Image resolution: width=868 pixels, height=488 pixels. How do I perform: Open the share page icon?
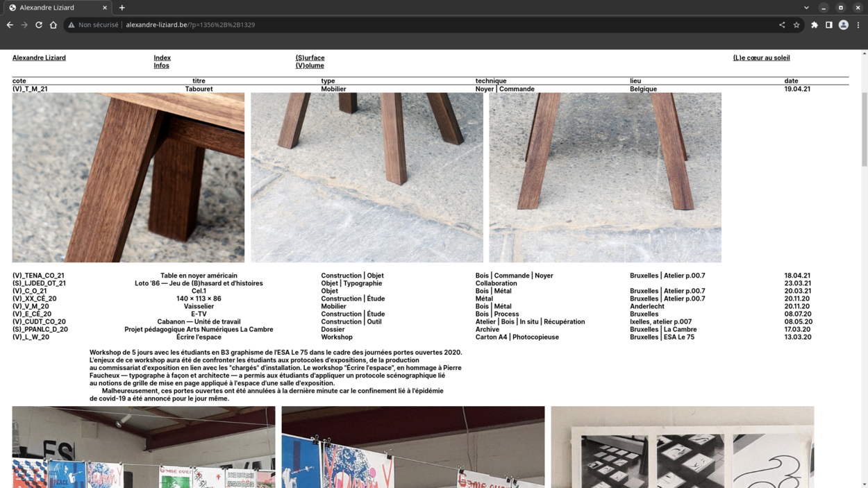pos(782,25)
